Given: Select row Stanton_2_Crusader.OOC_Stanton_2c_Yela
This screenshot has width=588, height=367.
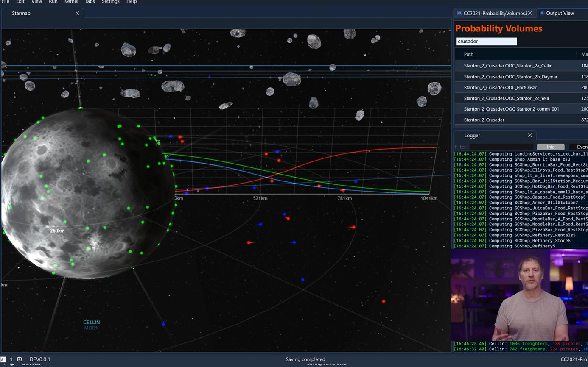Looking at the screenshot, I should coord(521,98).
